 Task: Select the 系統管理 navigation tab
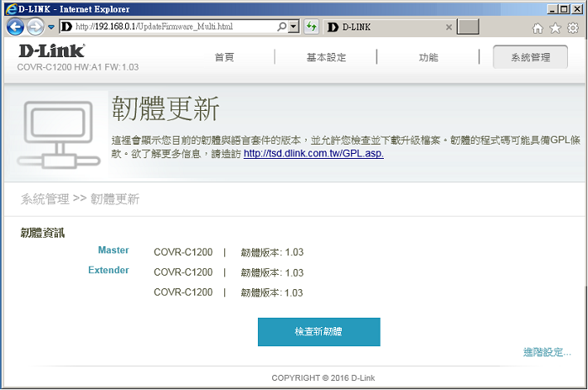530,57
